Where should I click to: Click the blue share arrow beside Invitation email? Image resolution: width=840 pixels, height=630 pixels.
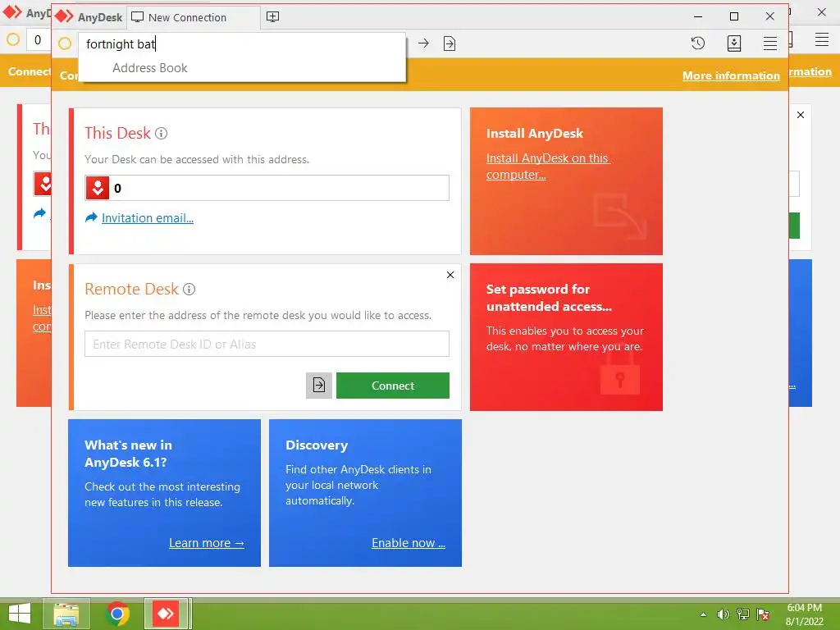(92, 217)
